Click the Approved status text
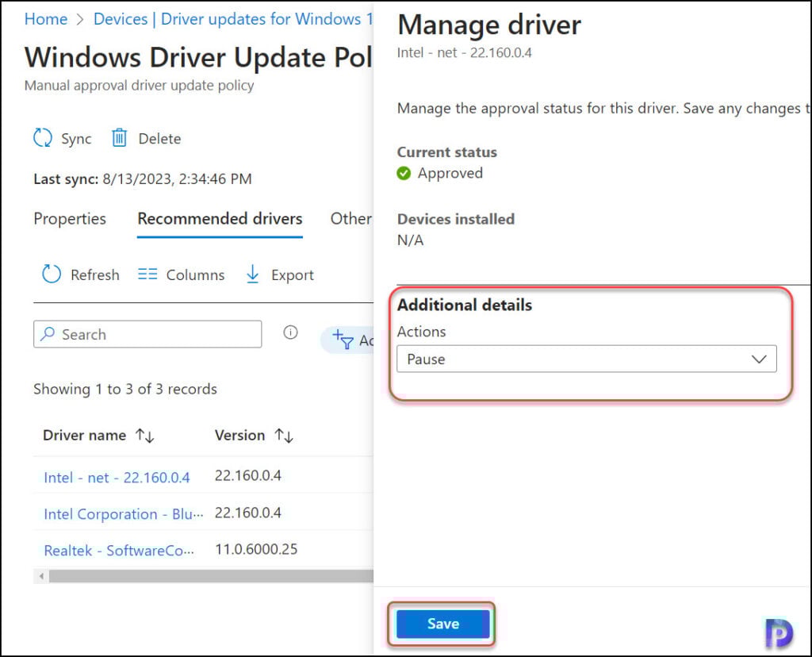Viewport: 812px width, 657px height. [x=450, y=173]
